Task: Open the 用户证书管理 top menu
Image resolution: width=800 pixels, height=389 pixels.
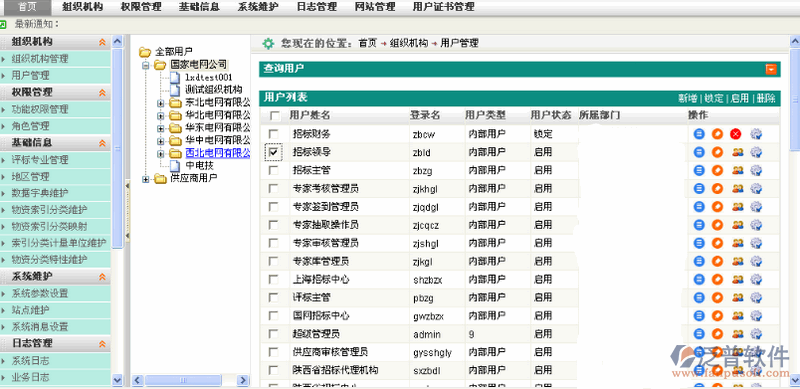Action: click(x=443, y=7)
